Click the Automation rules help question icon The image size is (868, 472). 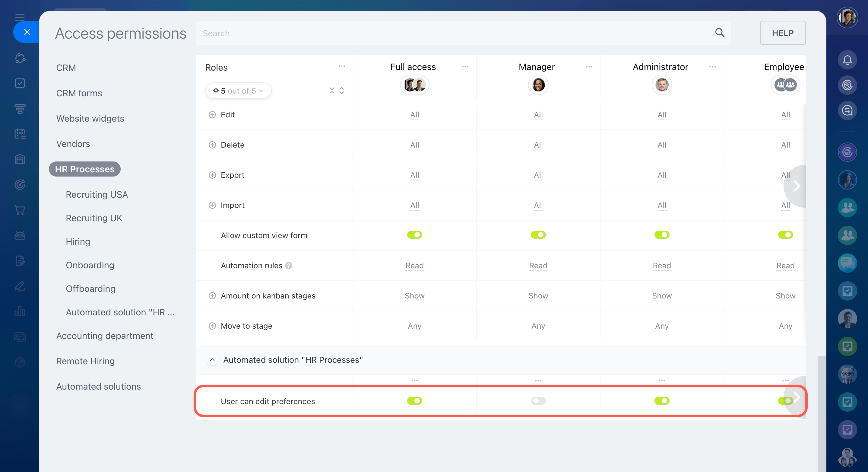point(288,266)
